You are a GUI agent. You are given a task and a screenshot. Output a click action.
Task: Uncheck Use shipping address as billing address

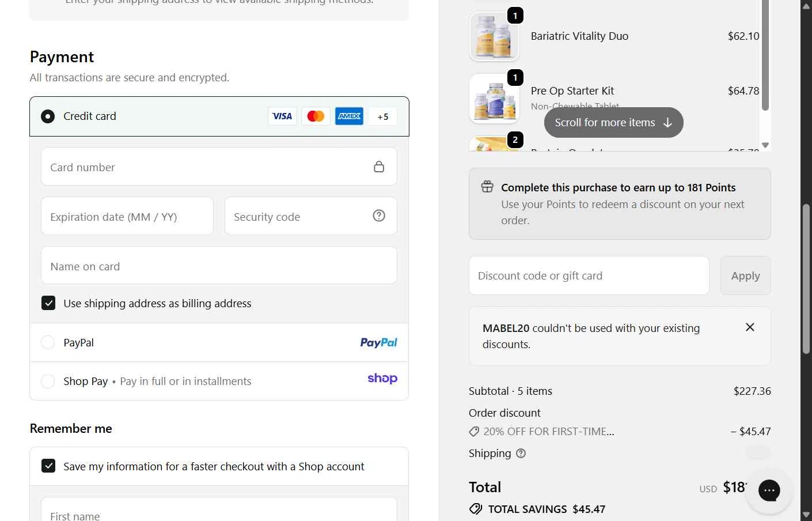[x=48, y=303]
